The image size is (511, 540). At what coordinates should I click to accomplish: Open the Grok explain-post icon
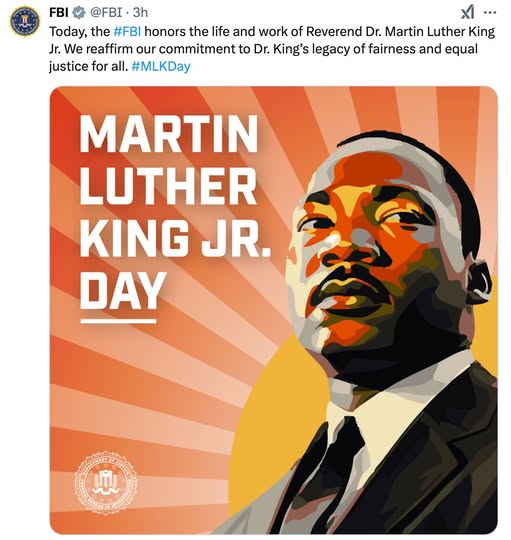[467, 13]
